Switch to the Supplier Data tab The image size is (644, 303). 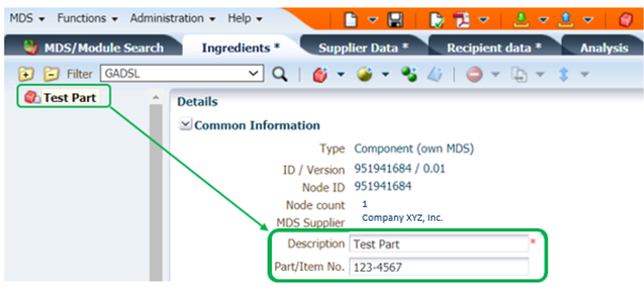click(x=363, y=48)
